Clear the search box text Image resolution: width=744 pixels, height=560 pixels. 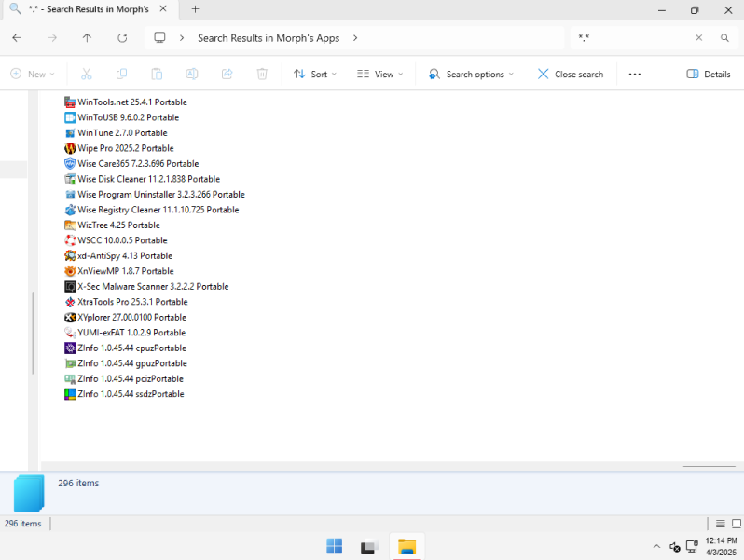[x=699, y=38]
